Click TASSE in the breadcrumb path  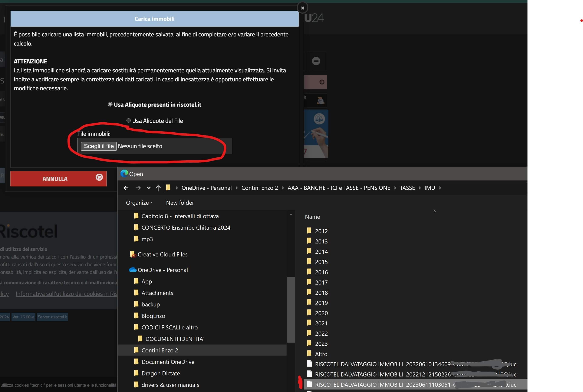click(407, 188)
